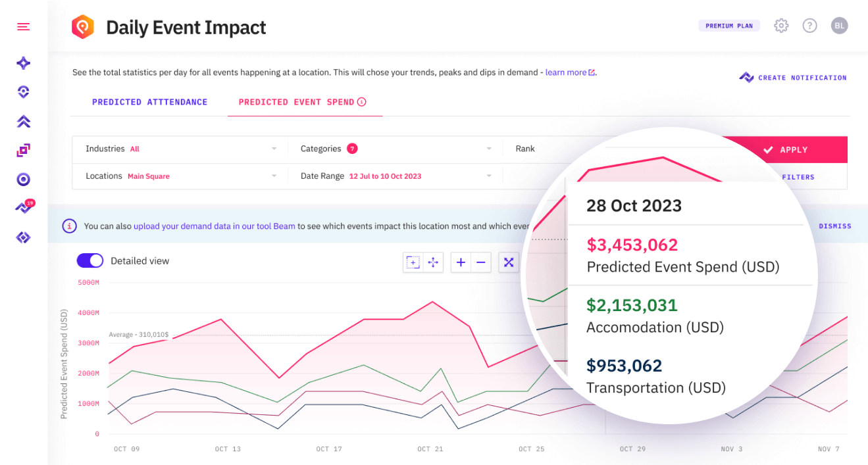This screenshot has width=868, height=465.
Task: Click the Average - 310,010$ label
Action: pos(139,335)
